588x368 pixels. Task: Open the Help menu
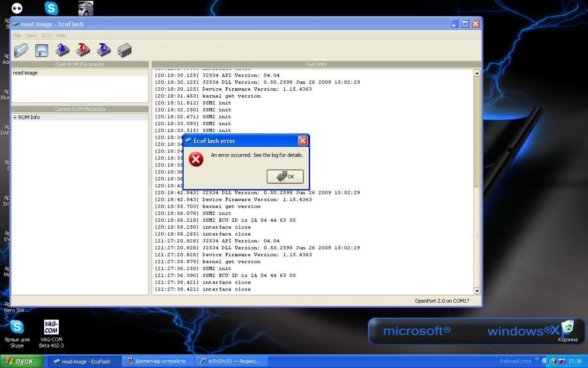click(61, 35)
